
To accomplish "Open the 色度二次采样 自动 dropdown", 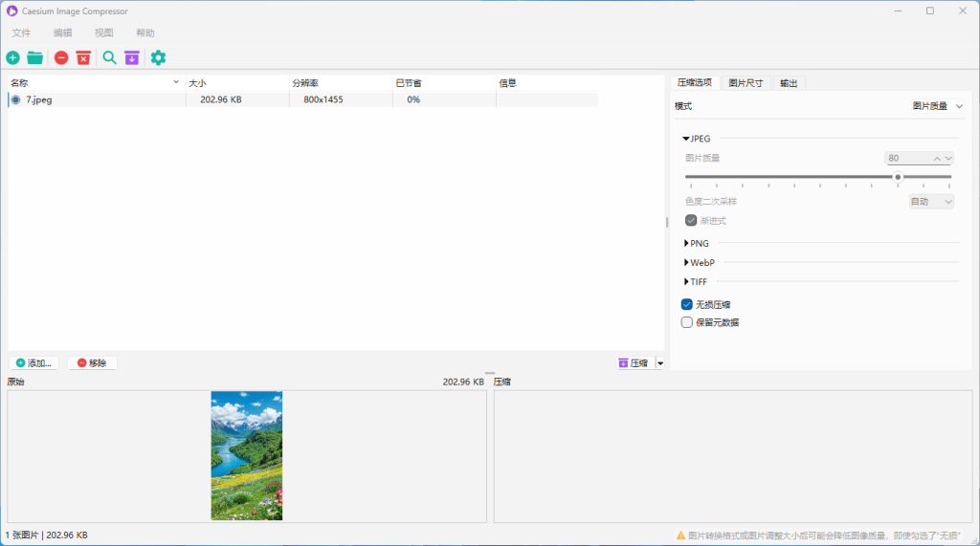I will 930,202.
